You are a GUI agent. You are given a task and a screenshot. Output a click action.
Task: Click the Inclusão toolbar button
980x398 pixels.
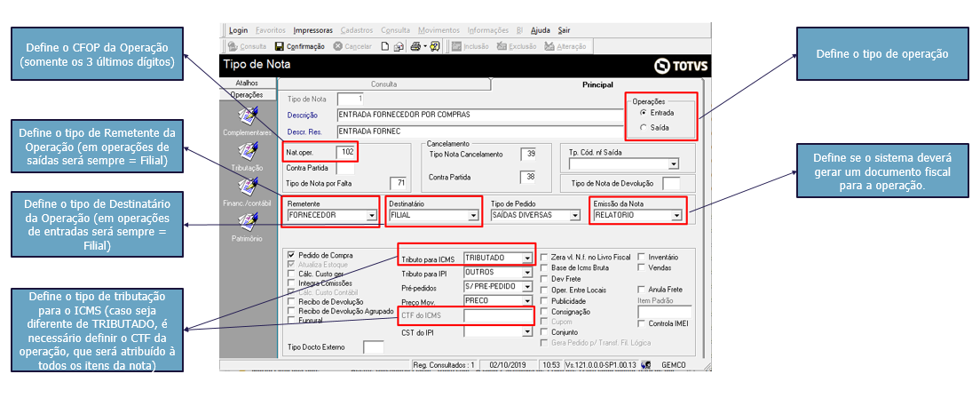click(x=470, y=46)
